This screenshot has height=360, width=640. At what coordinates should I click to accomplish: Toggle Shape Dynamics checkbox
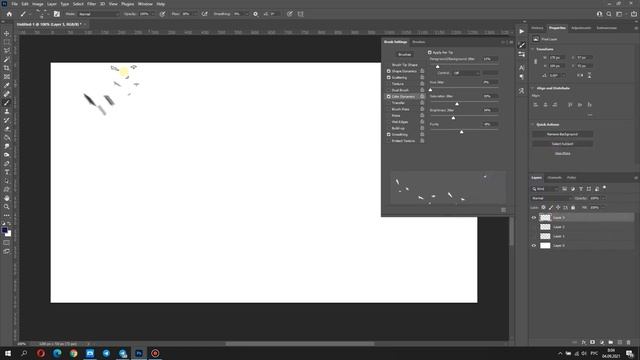click(389, 71)
